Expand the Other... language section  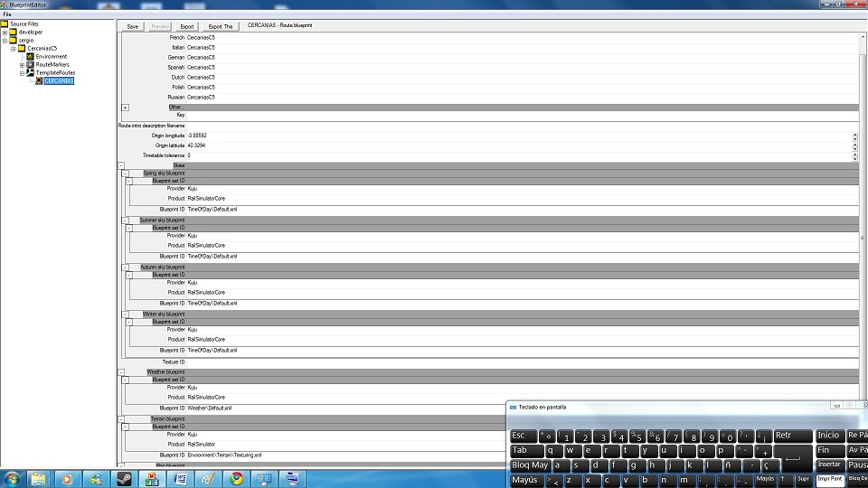click(x=125, y=108)
